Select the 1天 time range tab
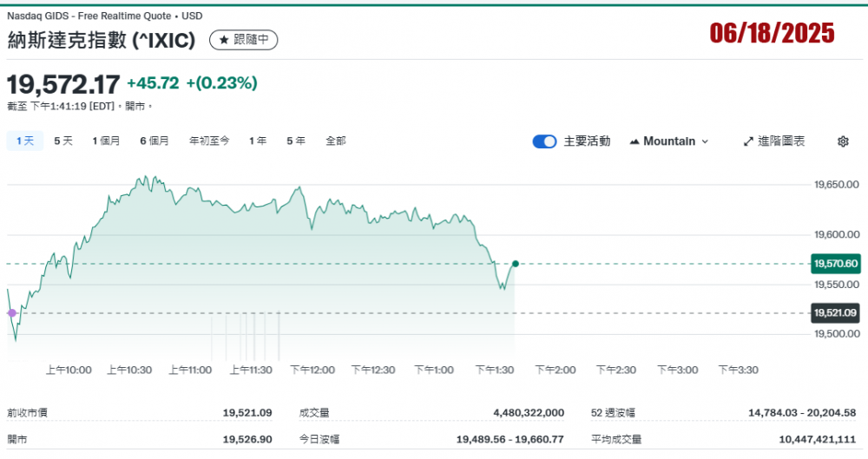The height and width of the screenshot is (459, 868). tap(24, 141)
